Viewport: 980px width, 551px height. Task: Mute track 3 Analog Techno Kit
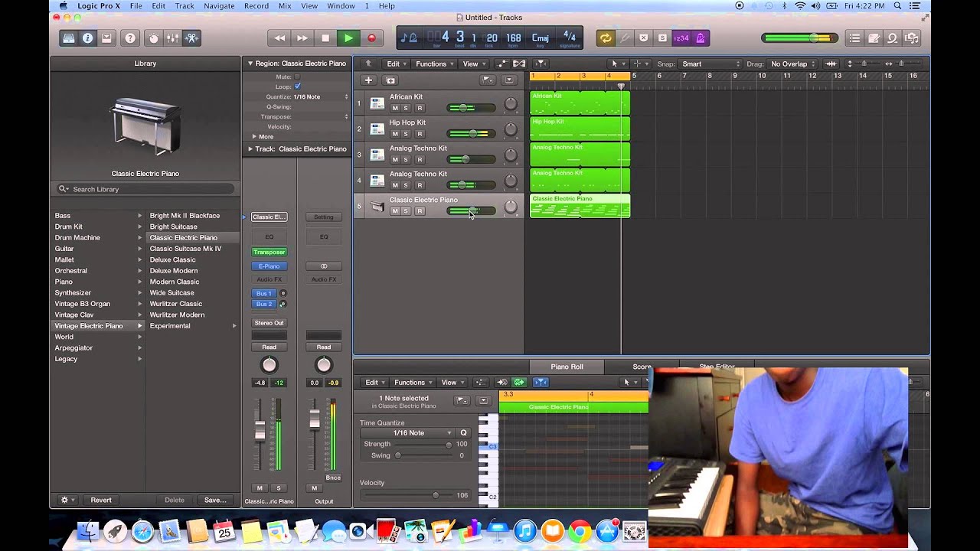point(395,160)
